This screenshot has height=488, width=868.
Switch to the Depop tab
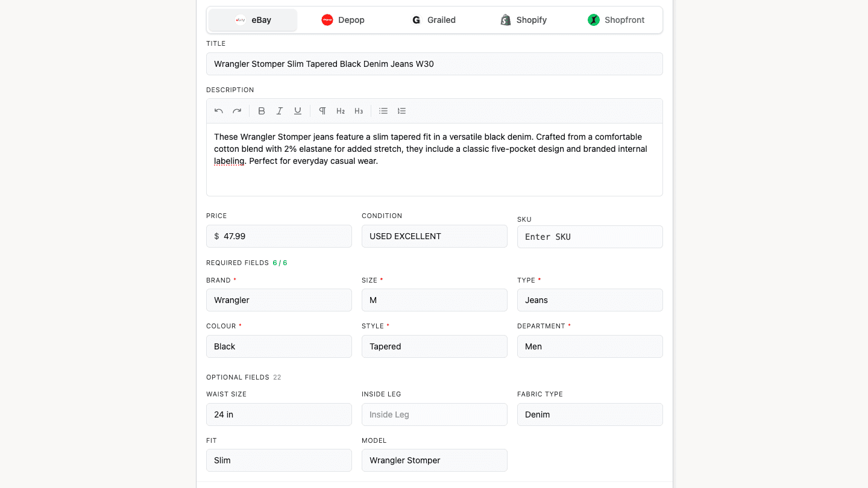pyautogui.click(x=343, y=20)
